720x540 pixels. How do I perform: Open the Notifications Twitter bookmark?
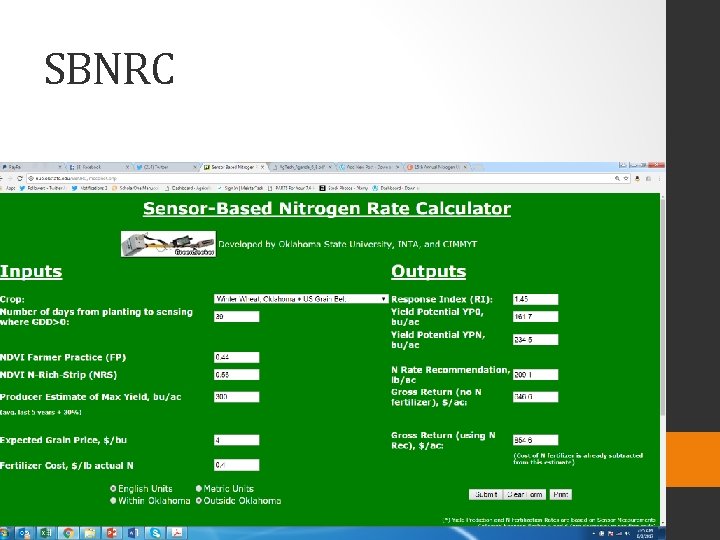coord(90,188)
